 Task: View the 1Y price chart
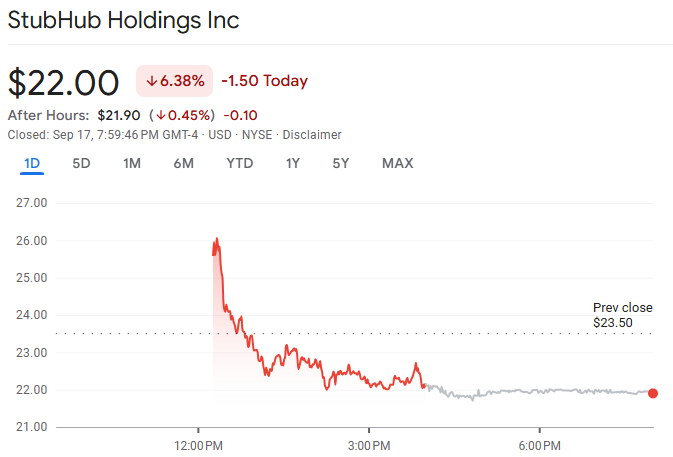click(x=292, y=163)
